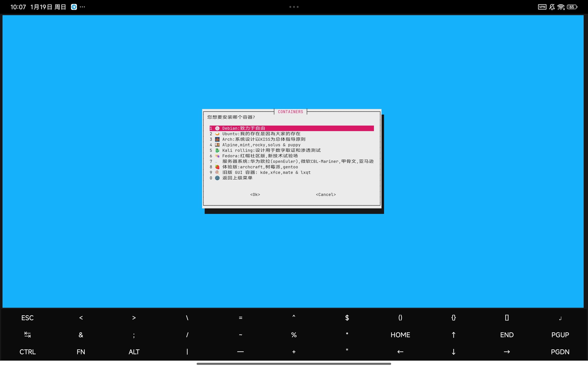Tap the HOME key
The width and height of the screenshot is (588, 368).
pos(400,335)
